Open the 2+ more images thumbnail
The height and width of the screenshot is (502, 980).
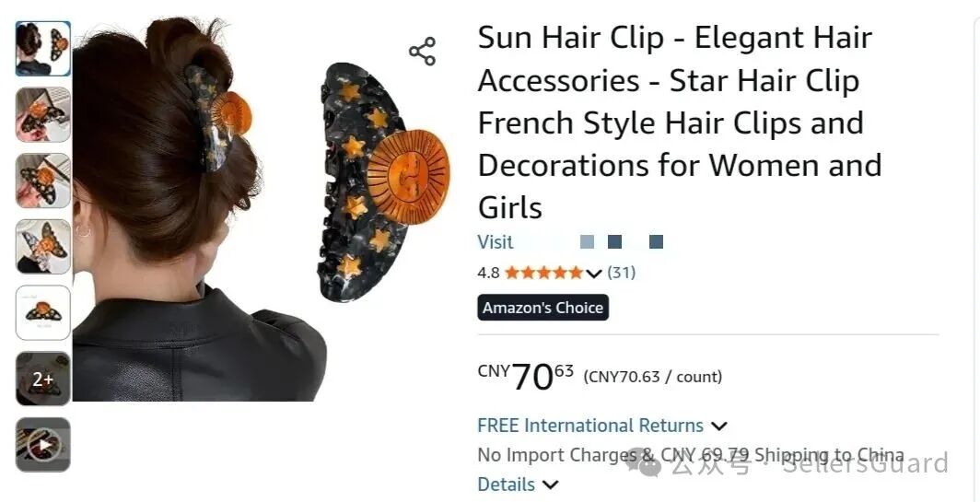[x=43, y=379]
